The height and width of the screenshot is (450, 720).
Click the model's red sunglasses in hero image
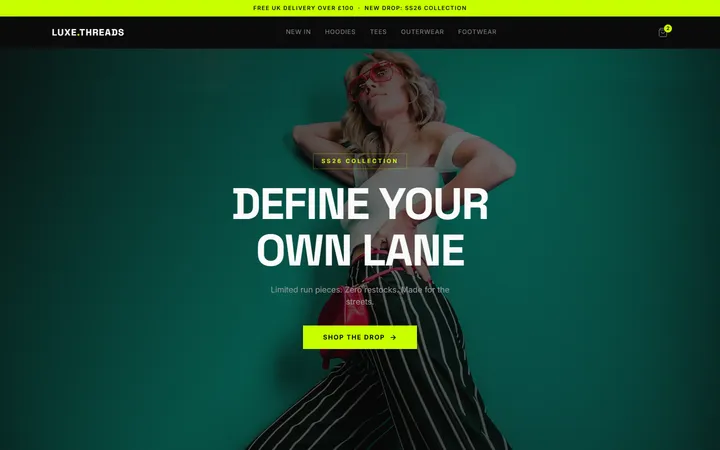tap(374, 77)
